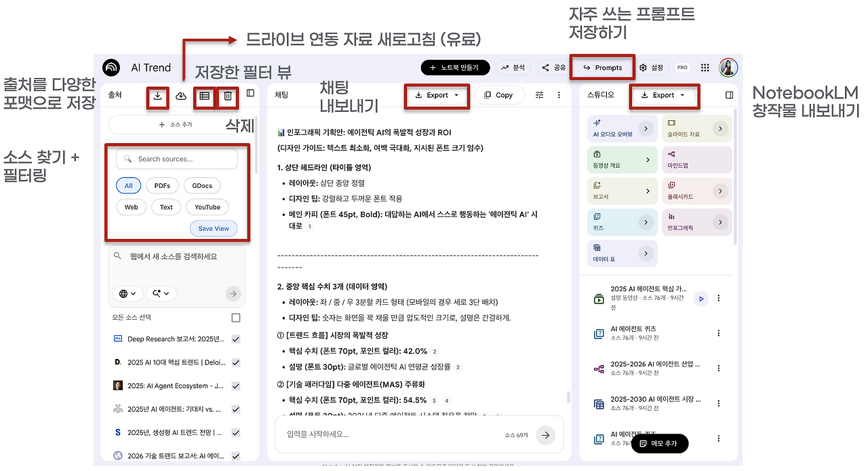Filter sources by Web
This screenshot has height=471, width=868.
(131, 207)
